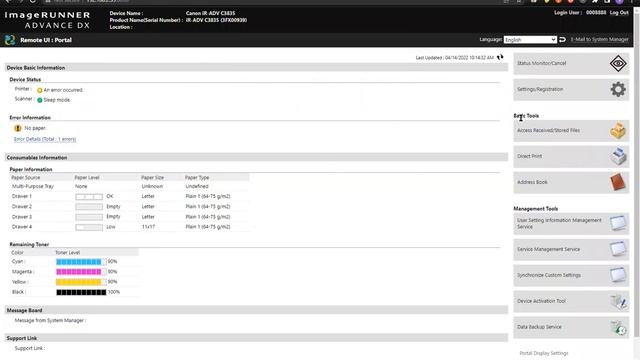Click Drawer 1 paper level bar

[89, 197]
